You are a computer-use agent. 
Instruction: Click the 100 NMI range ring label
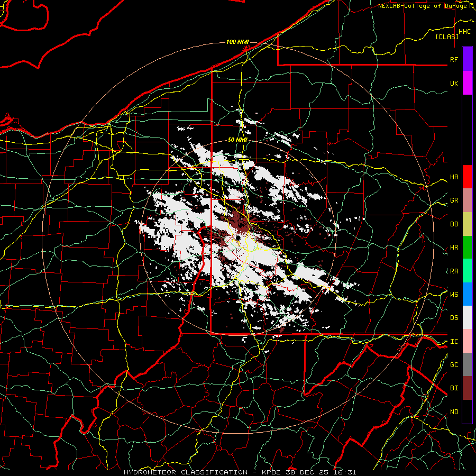point(237,42)
